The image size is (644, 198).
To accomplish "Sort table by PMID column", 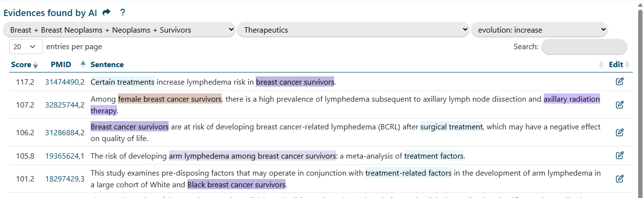I will (61, 65).
